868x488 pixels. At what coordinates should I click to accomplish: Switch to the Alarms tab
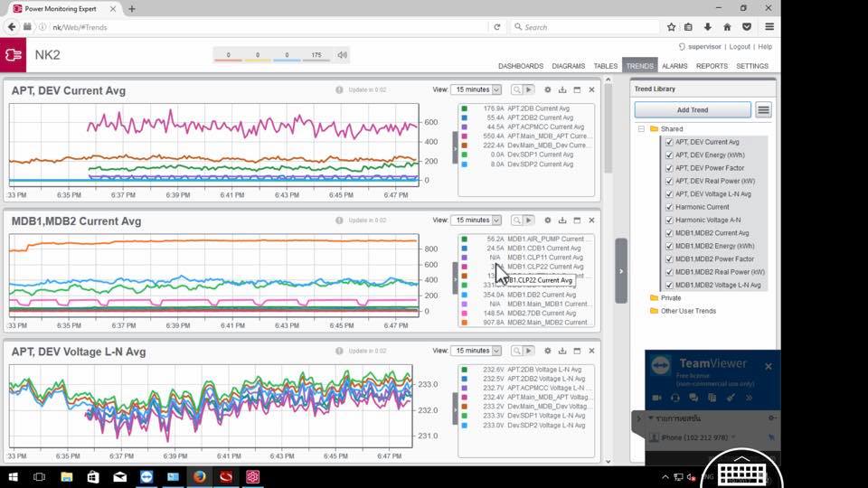[675, 66]
